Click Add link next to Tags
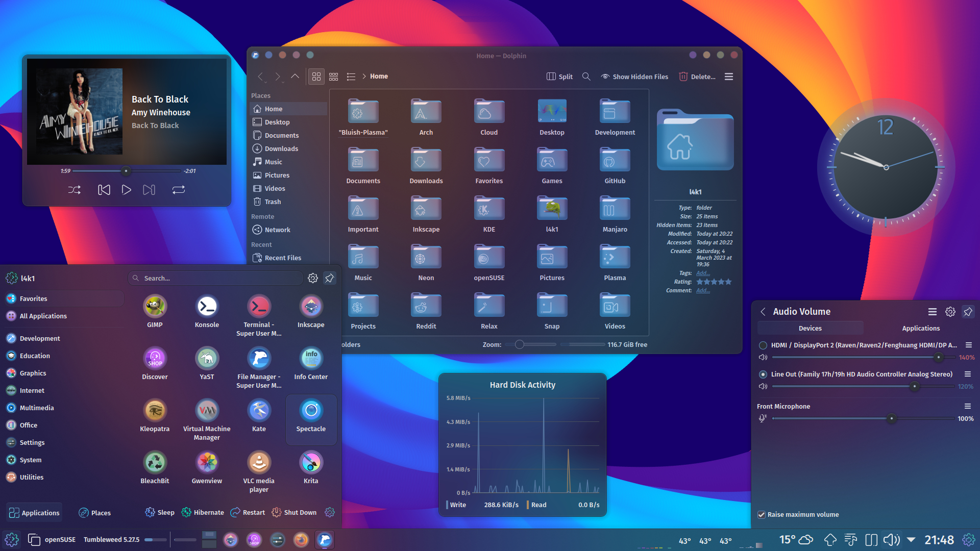The width and height of the screenshot is (980, 551). [x=703, y=273]
